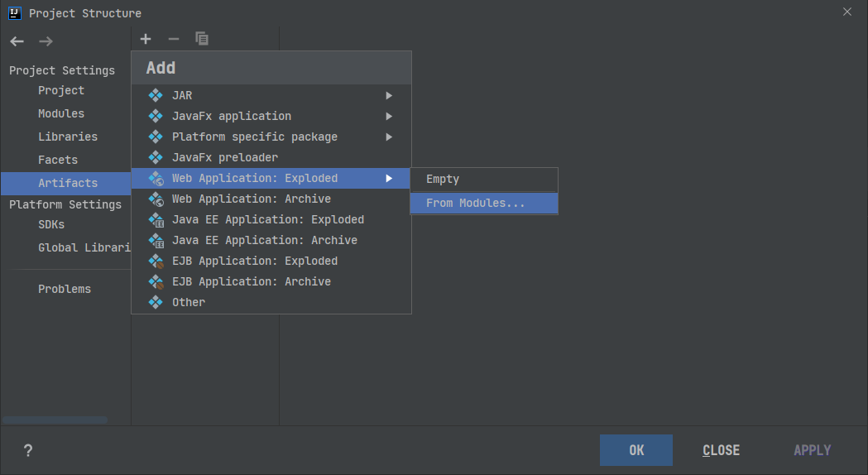Click the JavaFx preloader item icon
868x475 pixels.
pos(156,157)
